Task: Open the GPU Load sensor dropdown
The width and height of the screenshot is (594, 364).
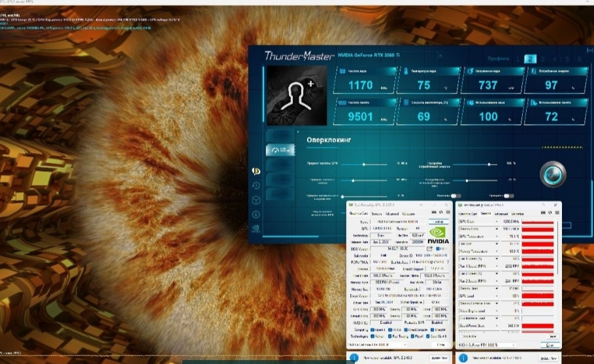Action: (497, 296)
